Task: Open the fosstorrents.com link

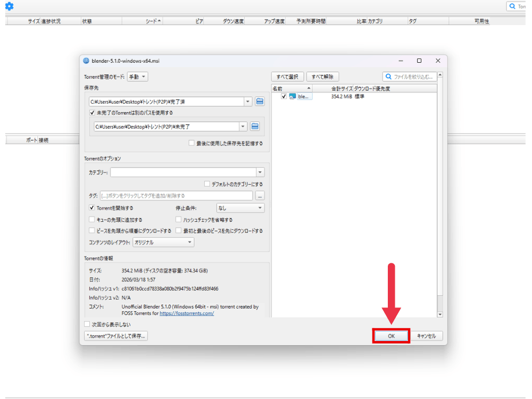Action: [x=187, y=313]
